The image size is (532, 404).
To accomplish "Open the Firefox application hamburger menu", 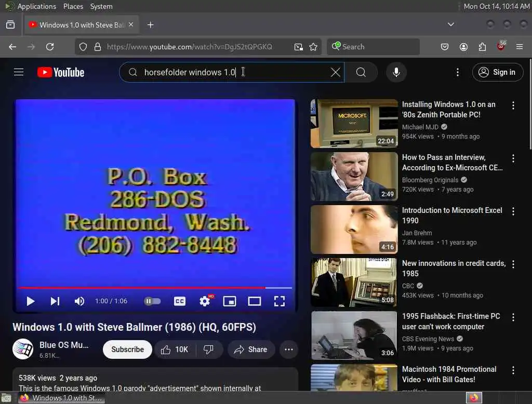I will 520,46.
